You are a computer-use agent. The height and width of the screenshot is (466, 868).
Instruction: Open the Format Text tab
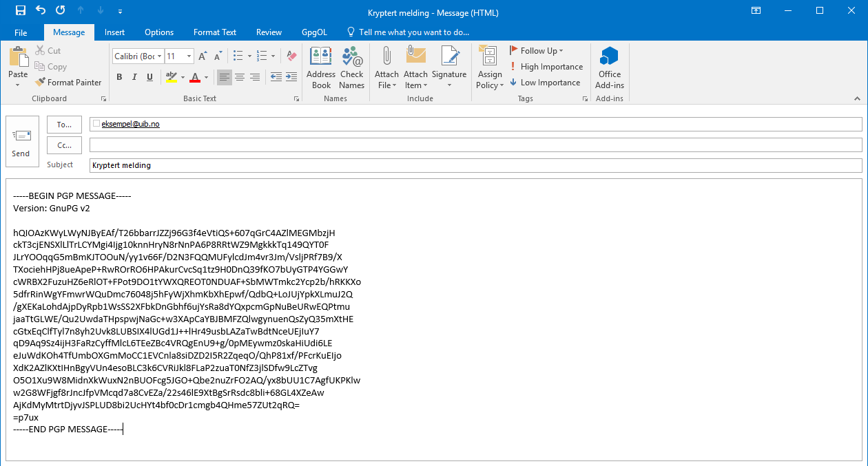click(214, 32)
